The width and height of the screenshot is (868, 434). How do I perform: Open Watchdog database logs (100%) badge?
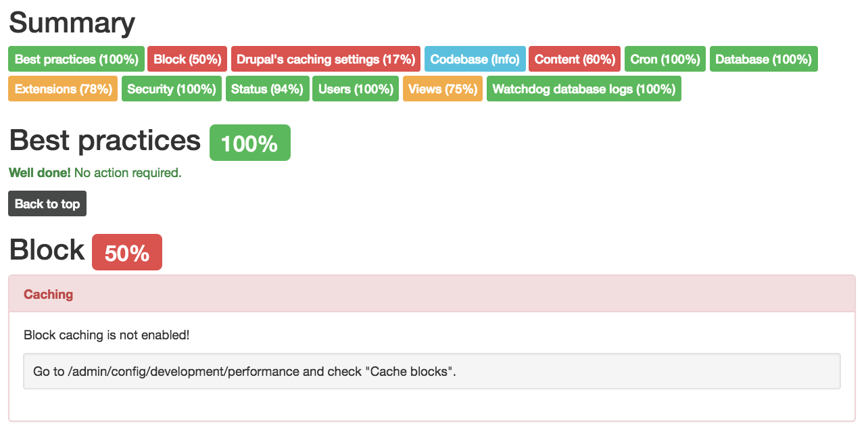coord(584,89)
